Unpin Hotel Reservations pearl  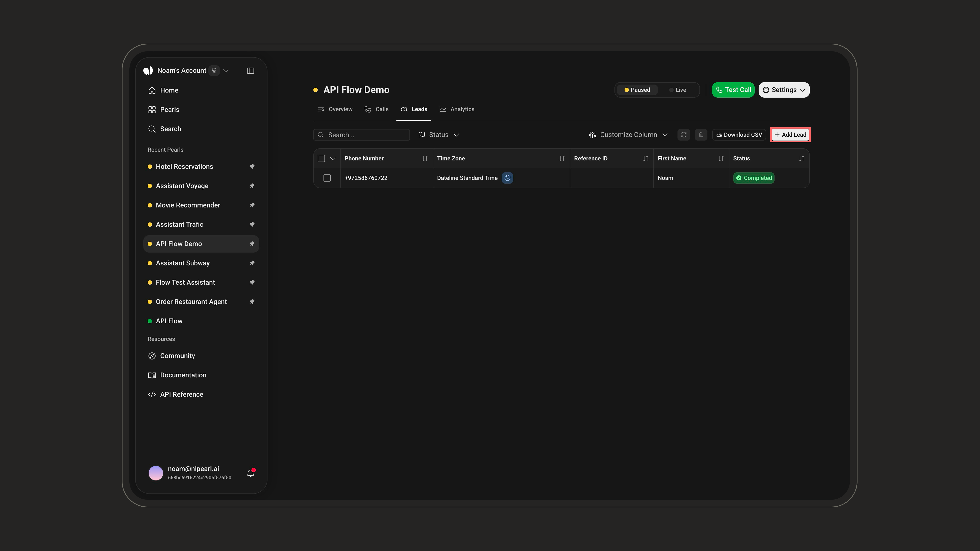[x=252, y=167]
